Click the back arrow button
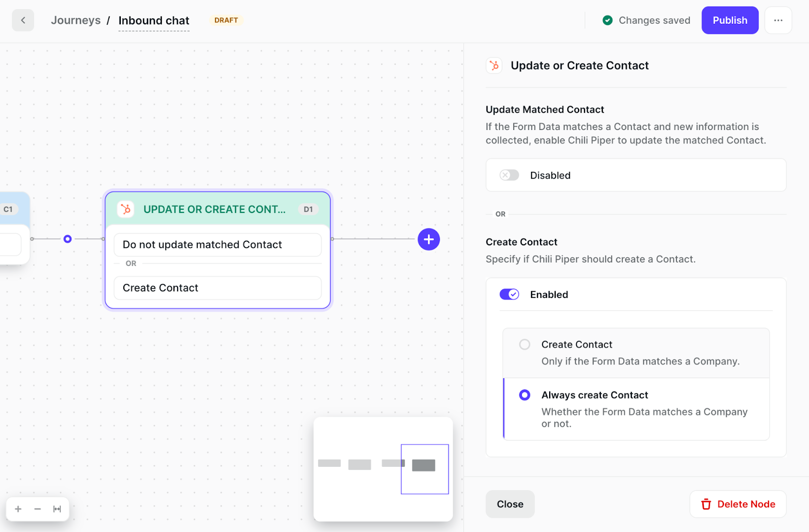 pos(23,21)
